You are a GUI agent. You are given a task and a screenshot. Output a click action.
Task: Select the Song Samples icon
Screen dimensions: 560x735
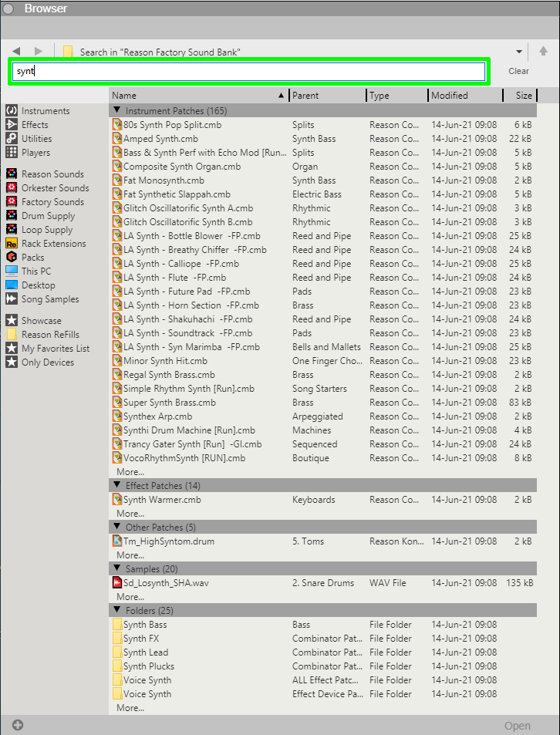pyautogui.click(x=12, y=299)
